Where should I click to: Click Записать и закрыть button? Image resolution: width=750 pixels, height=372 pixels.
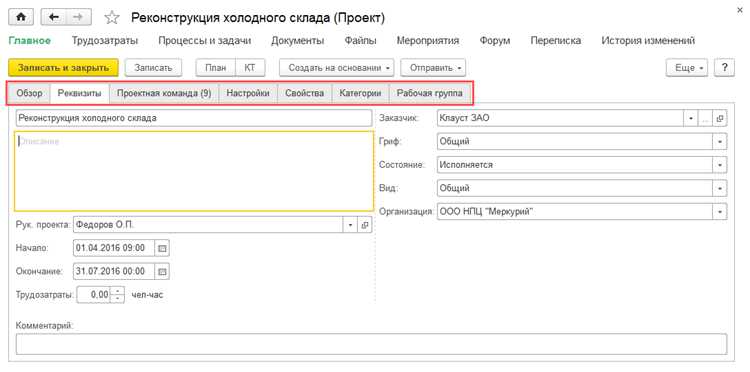click(64, 68)
